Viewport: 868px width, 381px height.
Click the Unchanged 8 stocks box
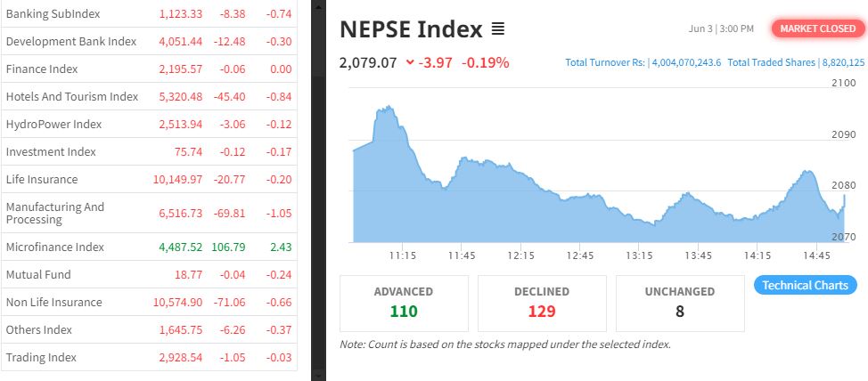point(680,303)
